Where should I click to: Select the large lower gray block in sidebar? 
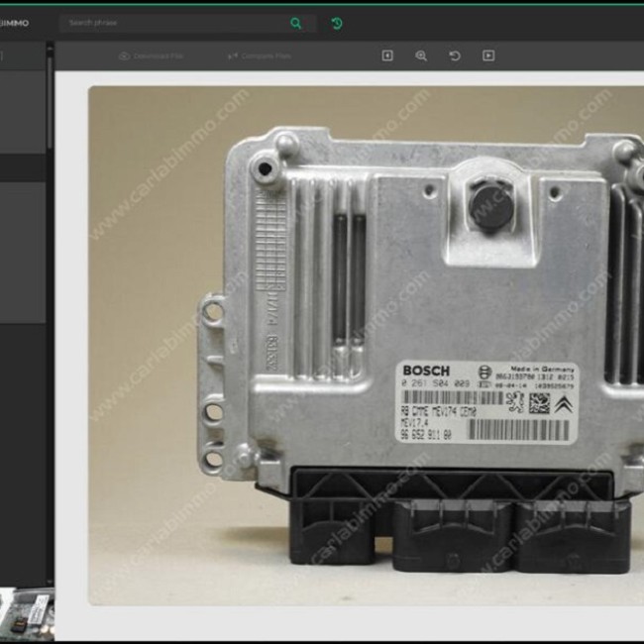tap(23, 253)
